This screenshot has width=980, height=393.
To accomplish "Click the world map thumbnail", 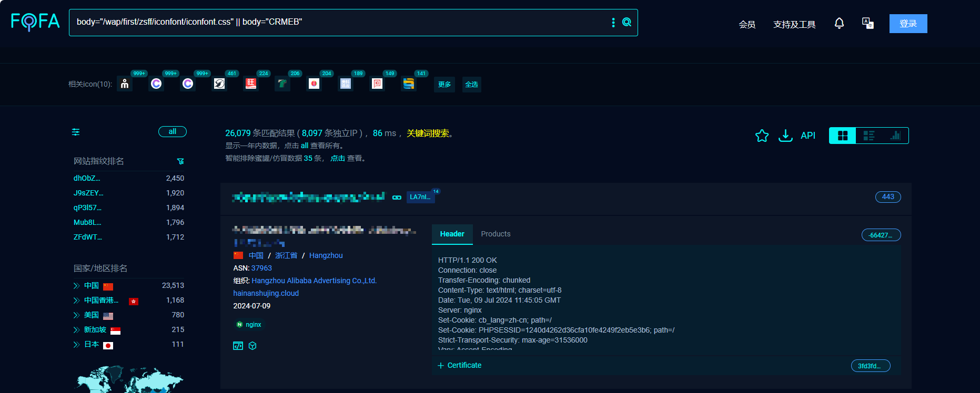I will coord(129,379).
